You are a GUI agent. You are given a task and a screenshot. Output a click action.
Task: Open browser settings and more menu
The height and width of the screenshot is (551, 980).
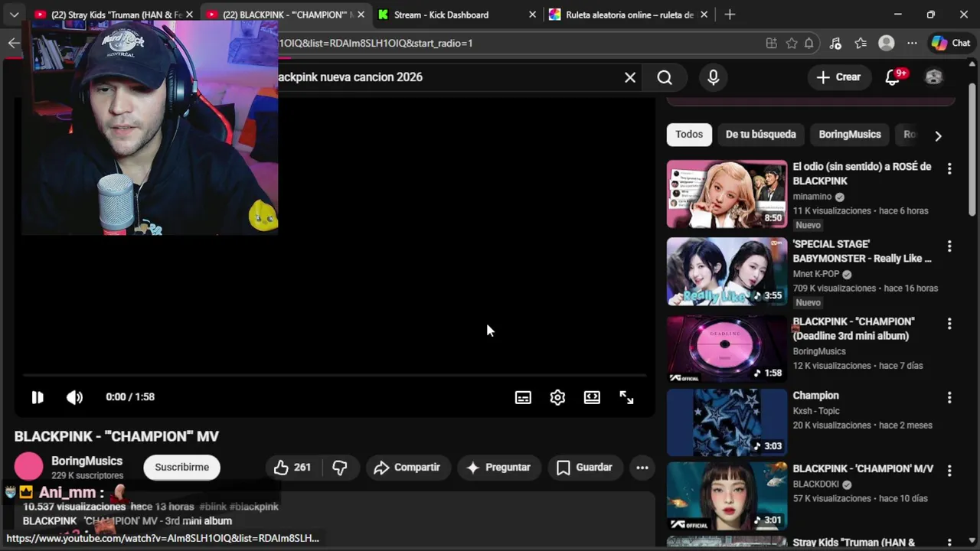coord(912,44)
